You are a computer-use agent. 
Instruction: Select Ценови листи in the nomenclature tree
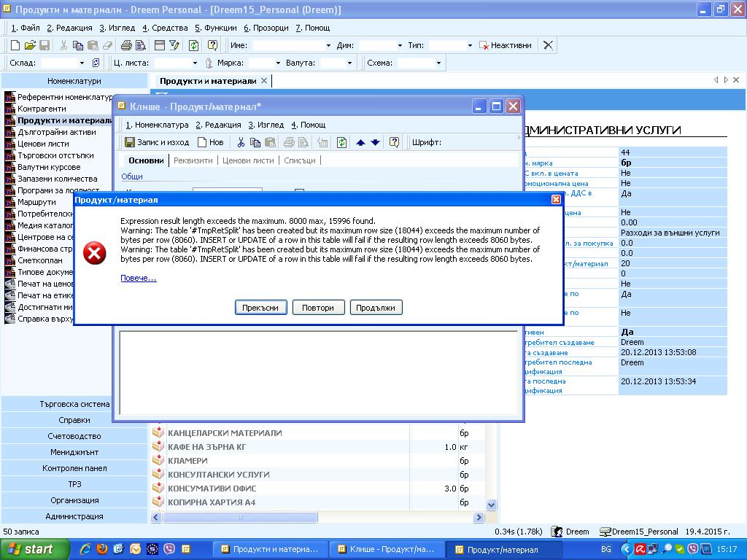43,144
